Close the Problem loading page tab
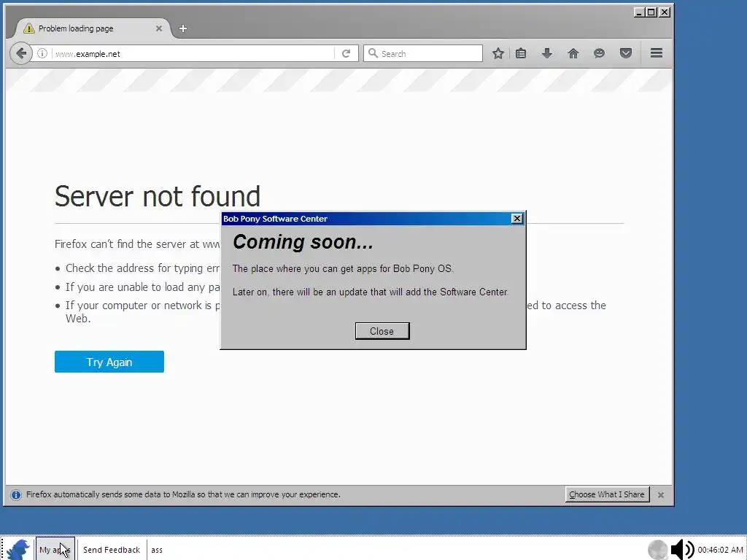Image resolution: width=747 pixels, height=560 pixels. click(159, 28)
